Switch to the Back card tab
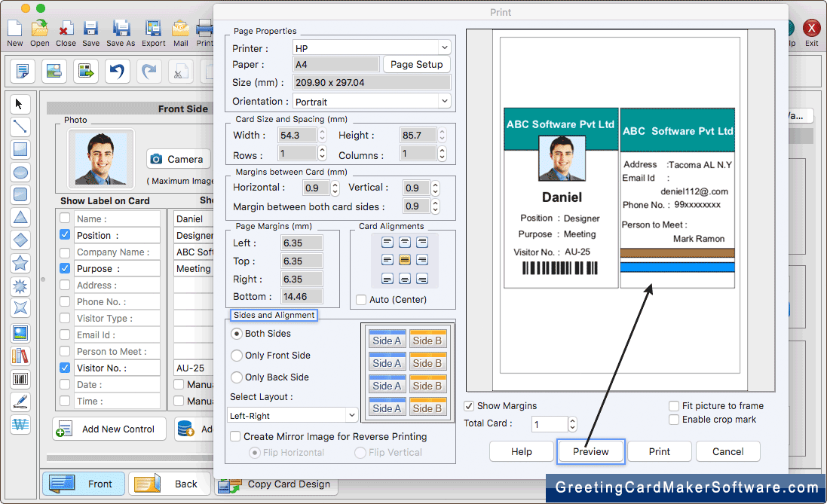 (170, 484)
